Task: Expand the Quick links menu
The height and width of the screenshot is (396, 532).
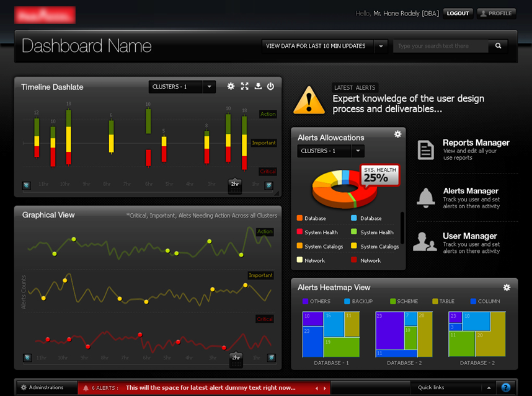Action: coord(489,388)
